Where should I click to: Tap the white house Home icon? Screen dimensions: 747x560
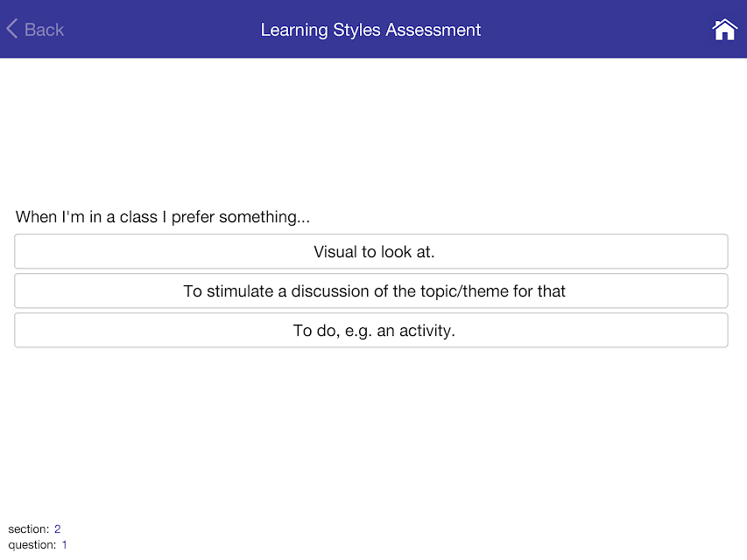point(724,30)
